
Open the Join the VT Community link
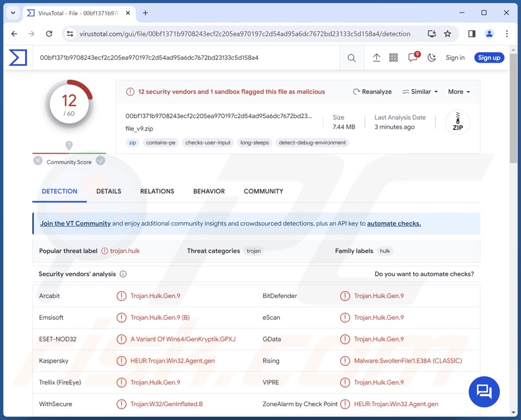(75, 224)
